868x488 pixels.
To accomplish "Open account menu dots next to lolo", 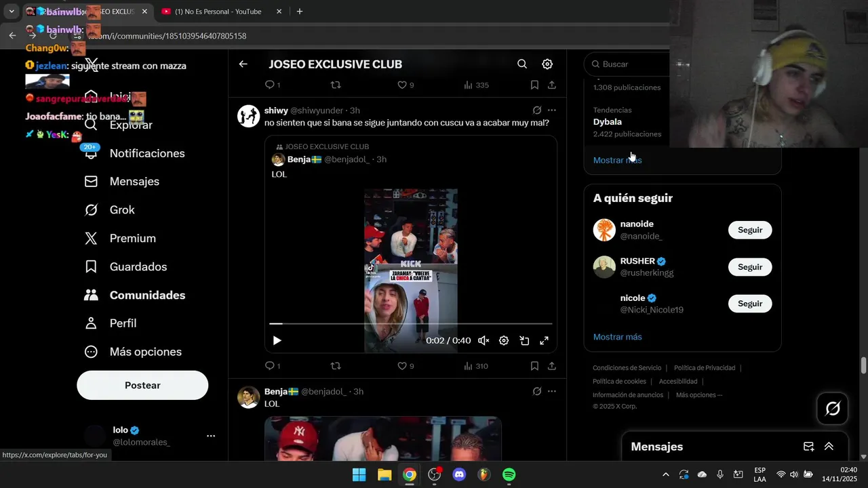I will [x=211, y=436].
